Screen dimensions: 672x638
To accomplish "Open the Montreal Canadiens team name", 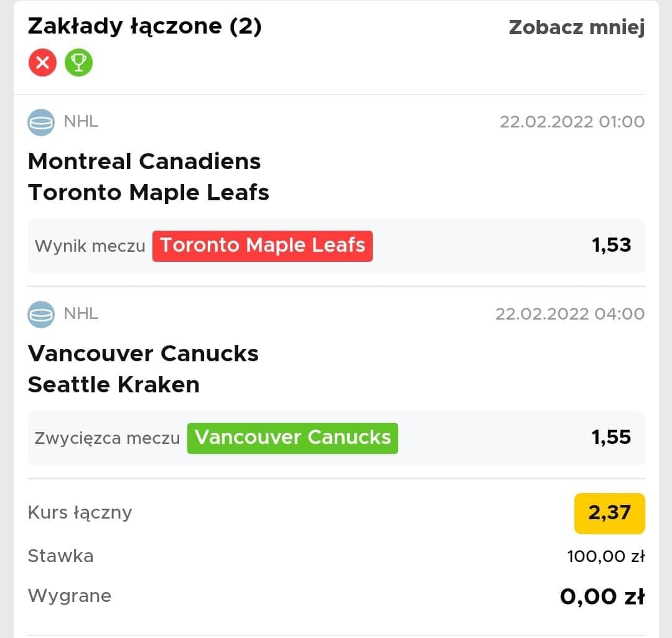I will tap(144, 162).
